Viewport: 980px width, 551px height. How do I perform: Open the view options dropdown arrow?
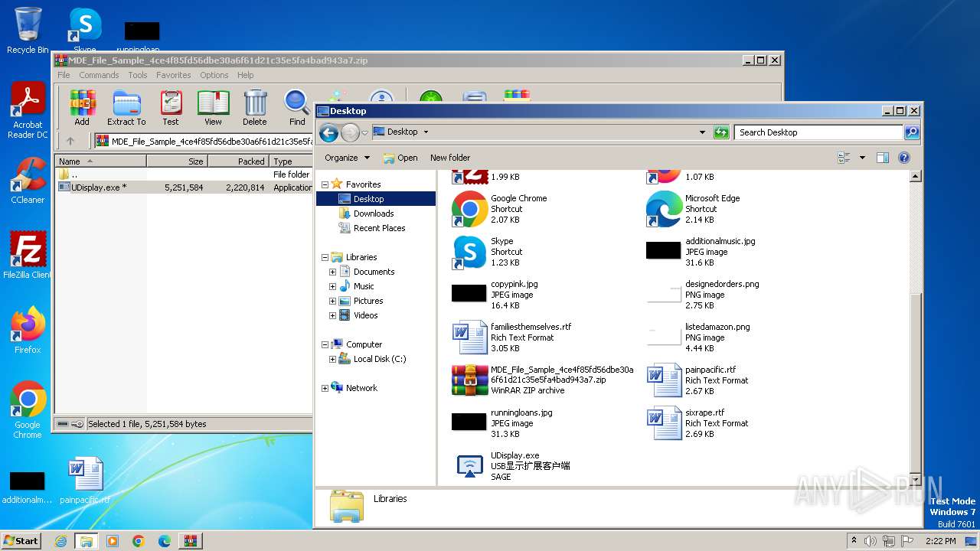862,158
